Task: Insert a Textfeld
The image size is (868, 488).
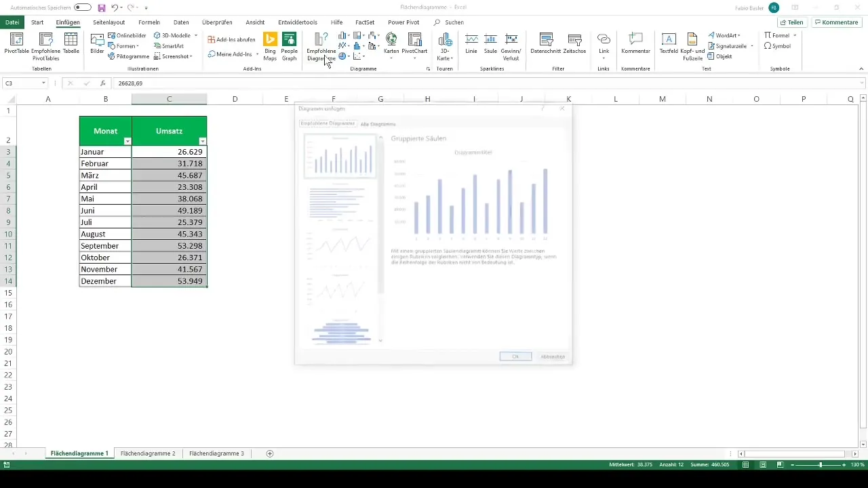Action: coord(669,45)
